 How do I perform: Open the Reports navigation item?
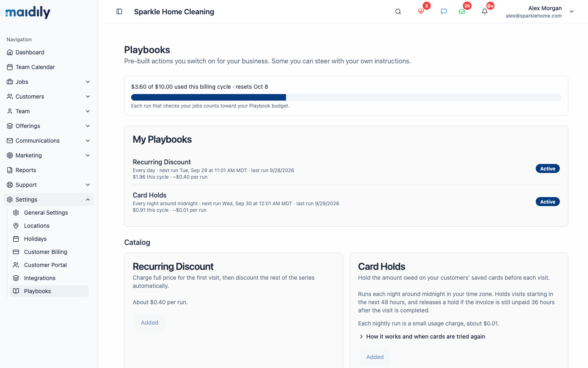pos(49,170)
